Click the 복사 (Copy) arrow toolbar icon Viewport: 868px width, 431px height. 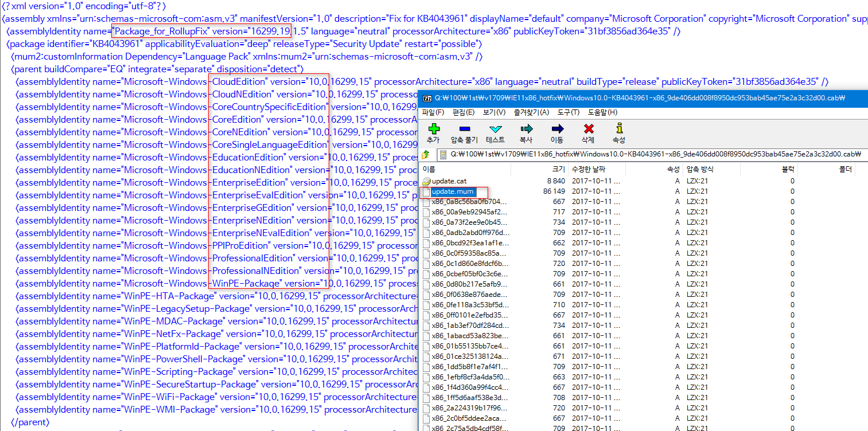tap(526, 129)
